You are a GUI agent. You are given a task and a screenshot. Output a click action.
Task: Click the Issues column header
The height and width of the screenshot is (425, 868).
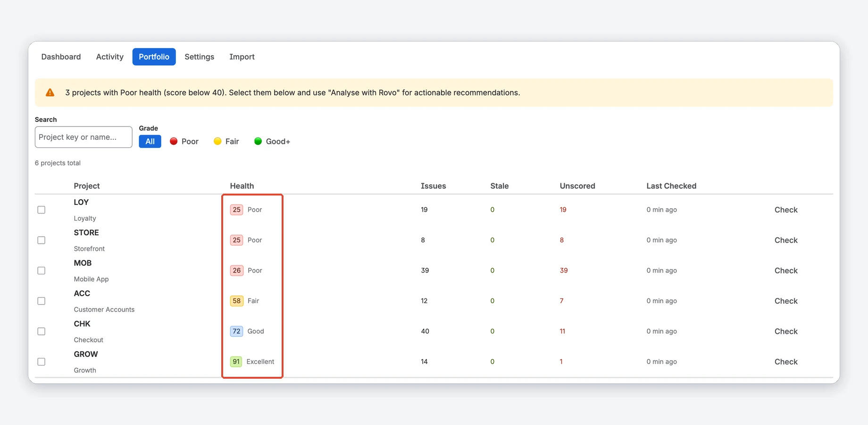pos(433,186)
